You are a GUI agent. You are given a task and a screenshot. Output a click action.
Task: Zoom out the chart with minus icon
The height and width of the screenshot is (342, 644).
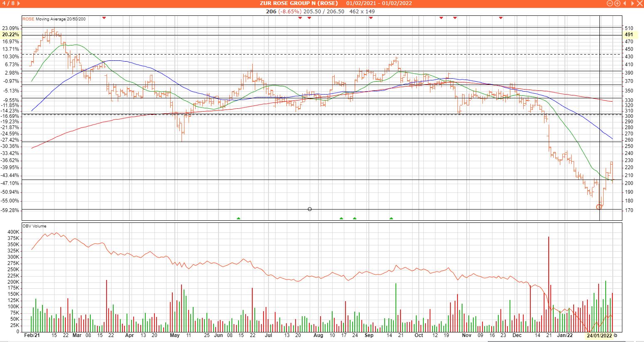[610, 3]
